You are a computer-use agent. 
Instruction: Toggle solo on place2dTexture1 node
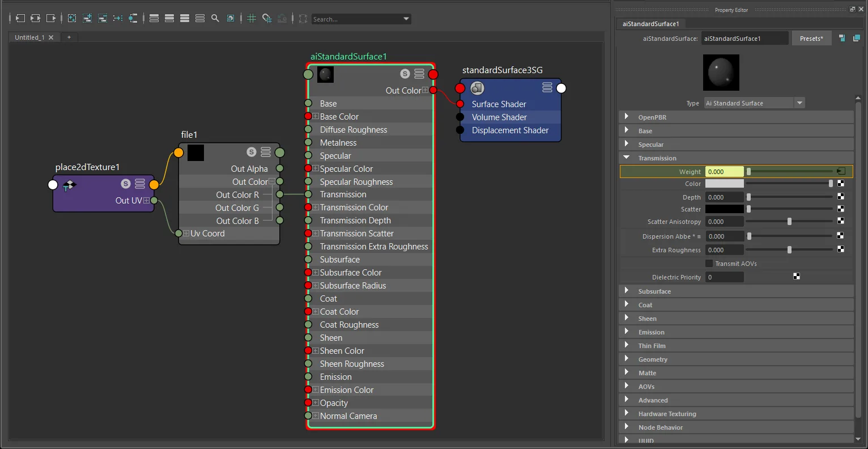coord(126,184)
